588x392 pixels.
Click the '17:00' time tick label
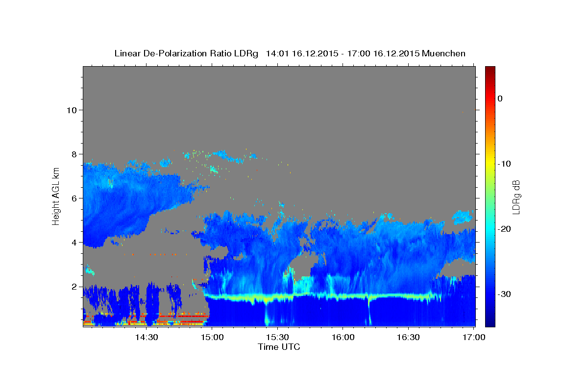coord(474,337)
